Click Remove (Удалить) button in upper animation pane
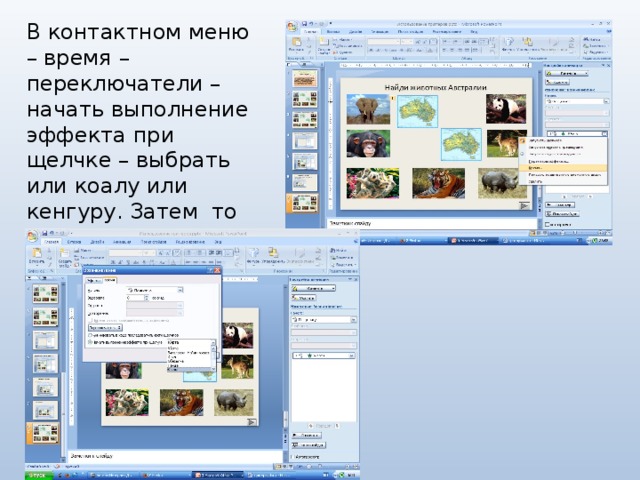 pos(558,82)
